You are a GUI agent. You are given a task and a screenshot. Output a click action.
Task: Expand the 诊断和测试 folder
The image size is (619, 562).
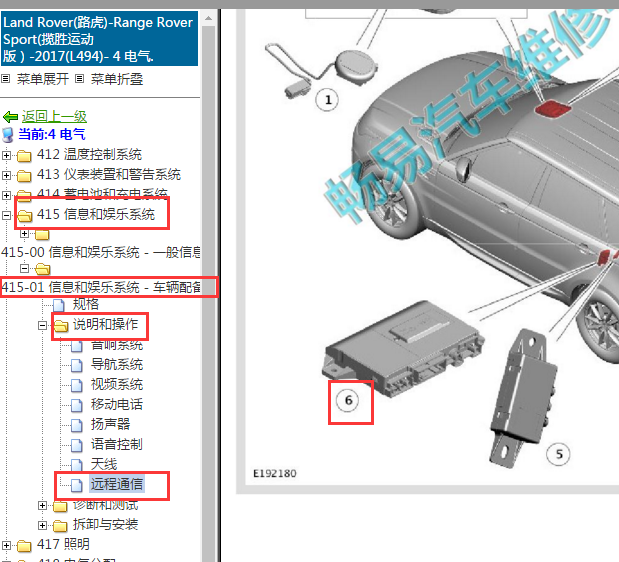[x=43, y=505]
